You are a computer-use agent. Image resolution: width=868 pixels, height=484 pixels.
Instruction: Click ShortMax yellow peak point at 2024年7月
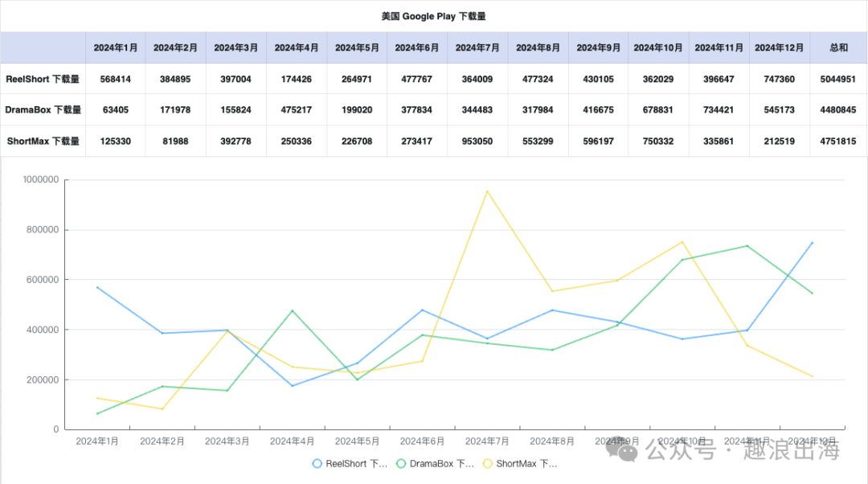click(487, 191)
